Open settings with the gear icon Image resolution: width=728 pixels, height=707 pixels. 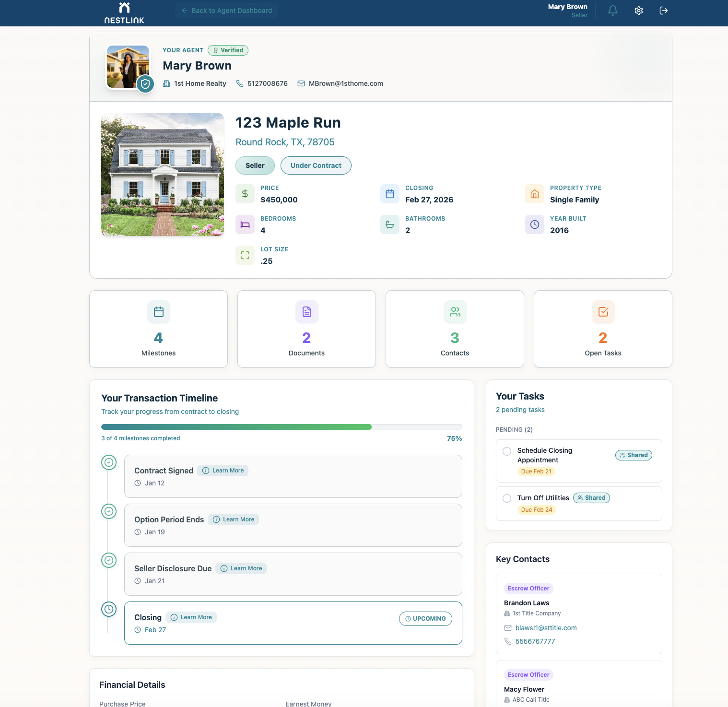638,10
